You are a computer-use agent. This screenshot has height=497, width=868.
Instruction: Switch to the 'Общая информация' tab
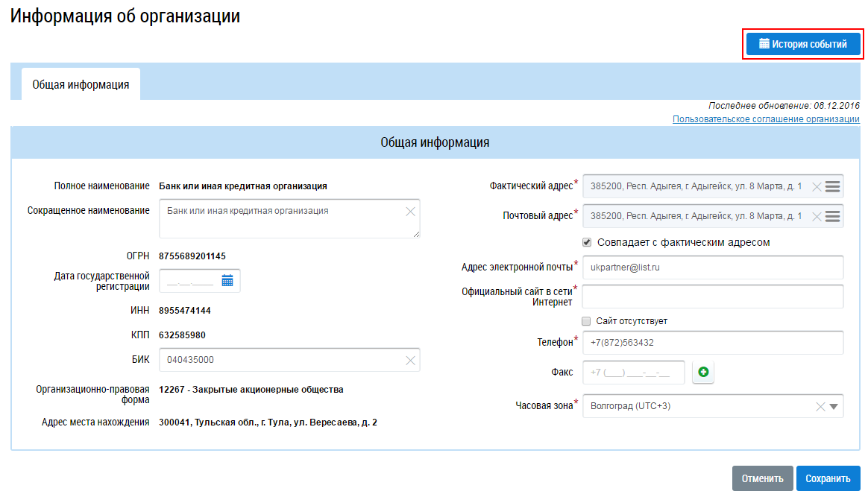click(81, 84)
